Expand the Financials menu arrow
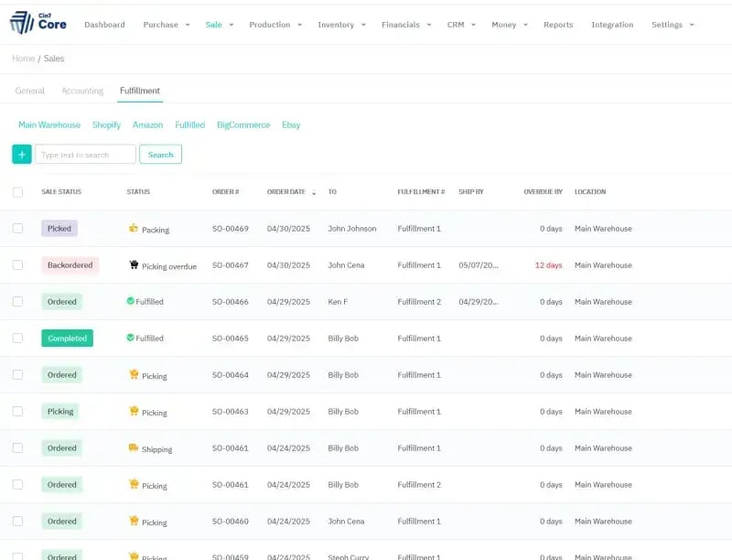 click(429, 25)
